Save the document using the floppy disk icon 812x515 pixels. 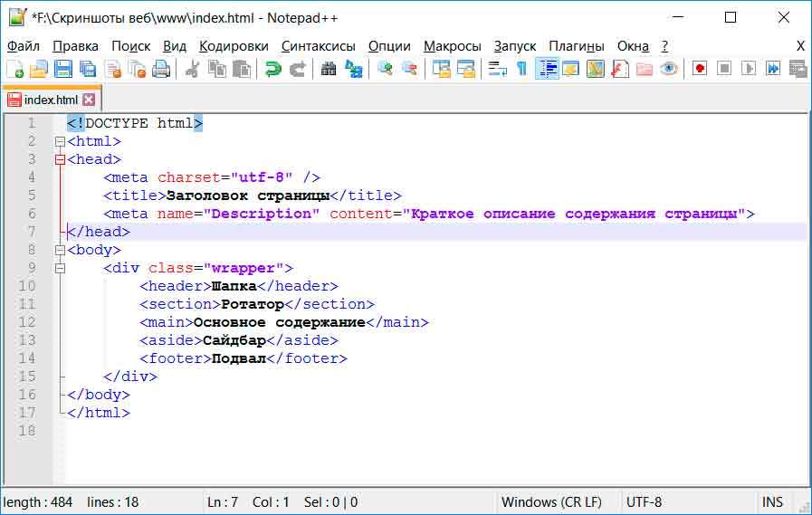(63, 69)
